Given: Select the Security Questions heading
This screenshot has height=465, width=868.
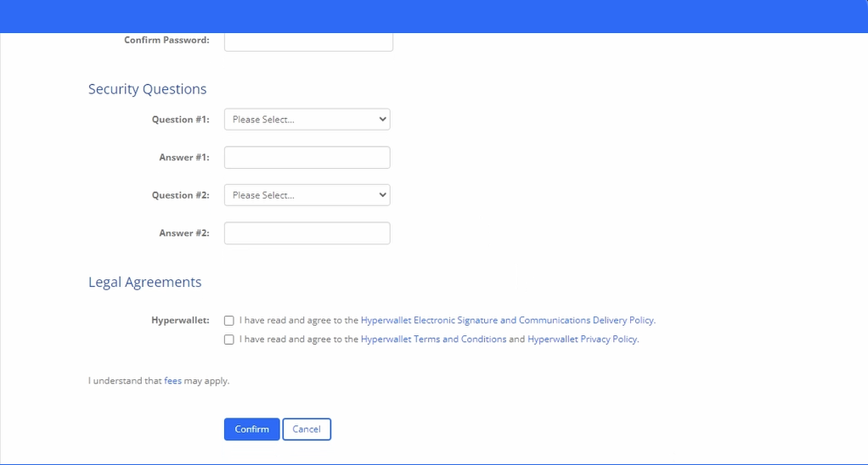Looking at the screenshot, I should [x=147, y=89].
